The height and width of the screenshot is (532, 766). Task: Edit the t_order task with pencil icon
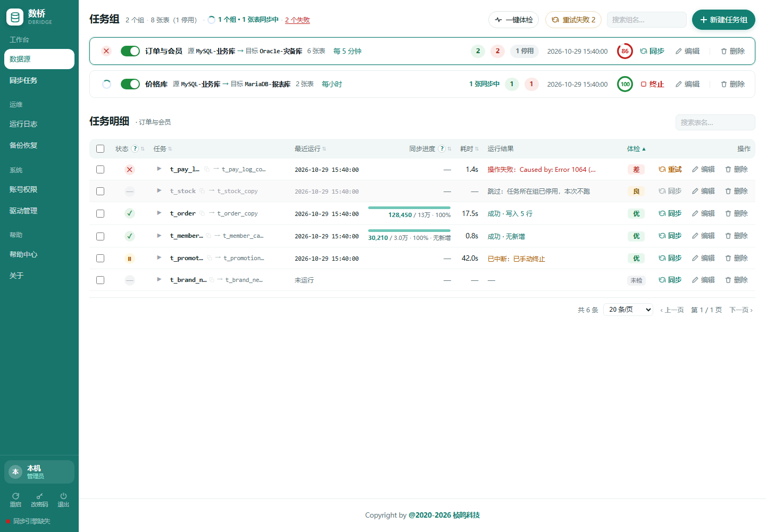[x=703, y=213]
